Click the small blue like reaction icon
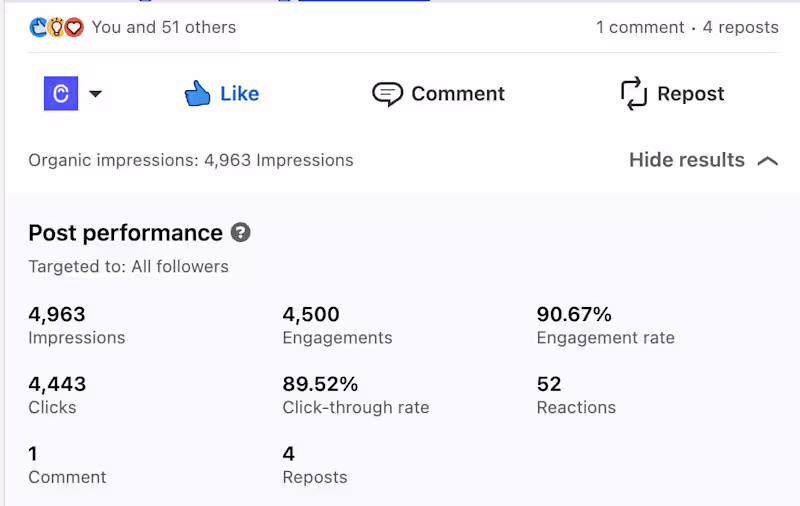This screenshot has height=506, width=800. pyautogui.click(x=39, y=28)
